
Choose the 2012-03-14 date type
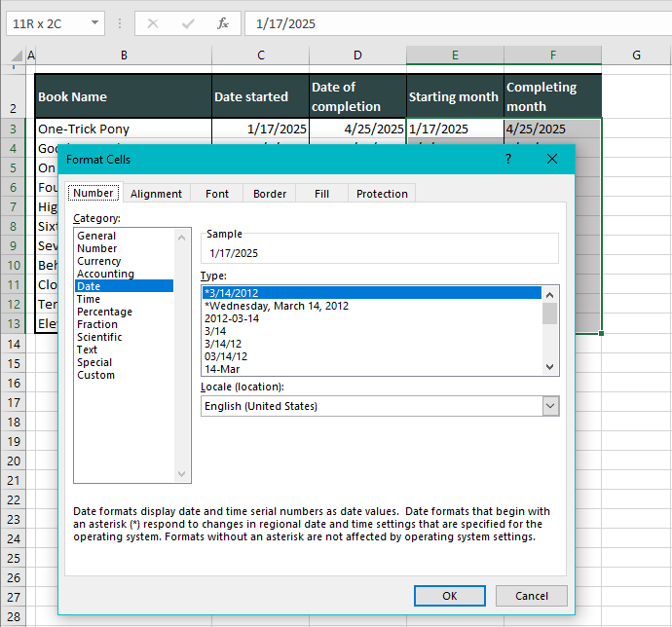point(372,318)
